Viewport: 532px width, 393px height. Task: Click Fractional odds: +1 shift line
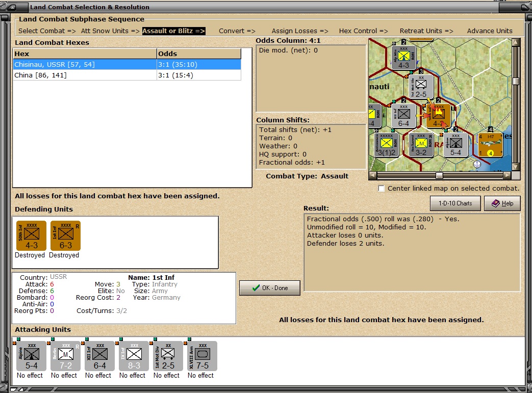click(292, 163)
